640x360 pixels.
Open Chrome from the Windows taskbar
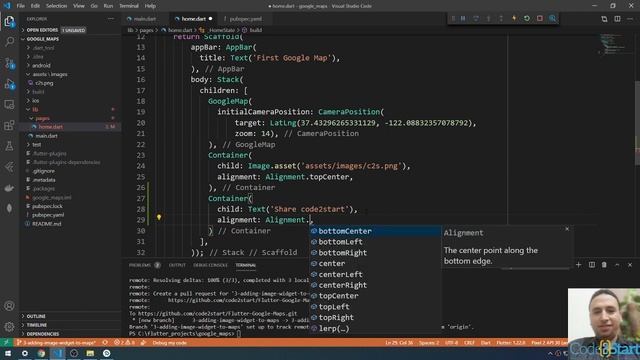(x=41, y=353)
